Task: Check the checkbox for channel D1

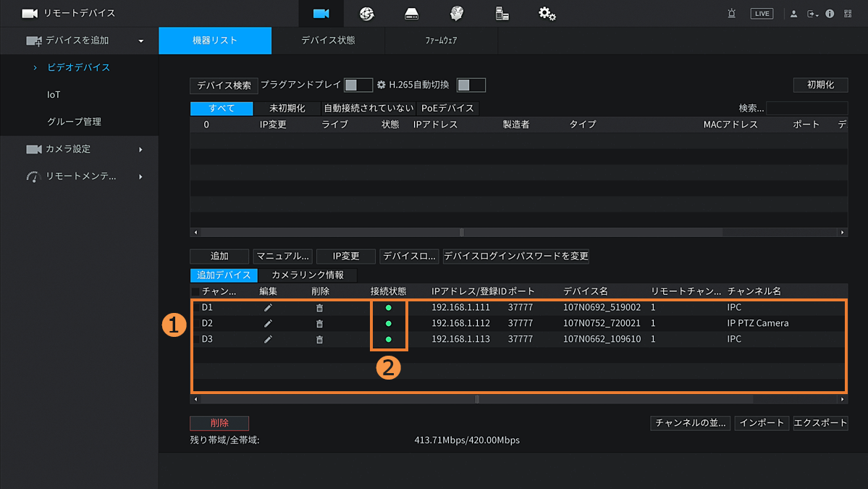Action: pyautogui.click(x=195, y=308)
